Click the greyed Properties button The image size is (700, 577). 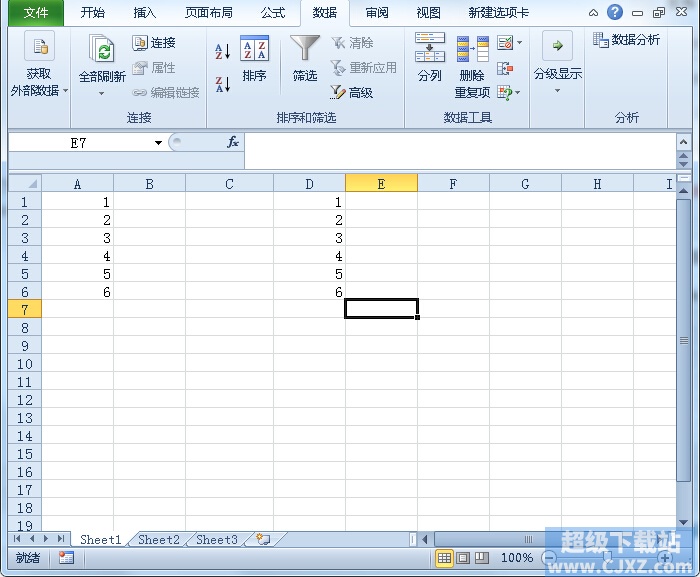click(x=154, y=68)
